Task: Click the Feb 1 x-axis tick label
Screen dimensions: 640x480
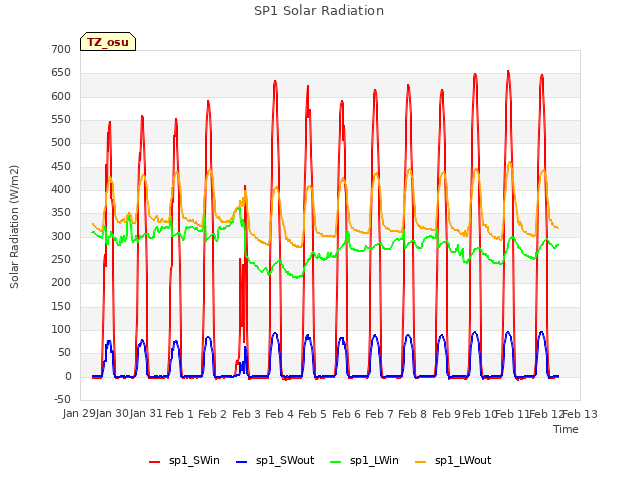Action: pos(179,414)
